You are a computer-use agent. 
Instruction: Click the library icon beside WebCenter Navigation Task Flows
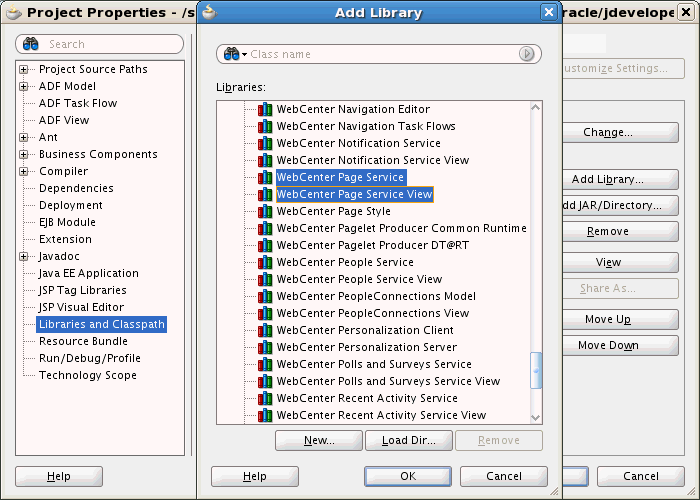265,126
